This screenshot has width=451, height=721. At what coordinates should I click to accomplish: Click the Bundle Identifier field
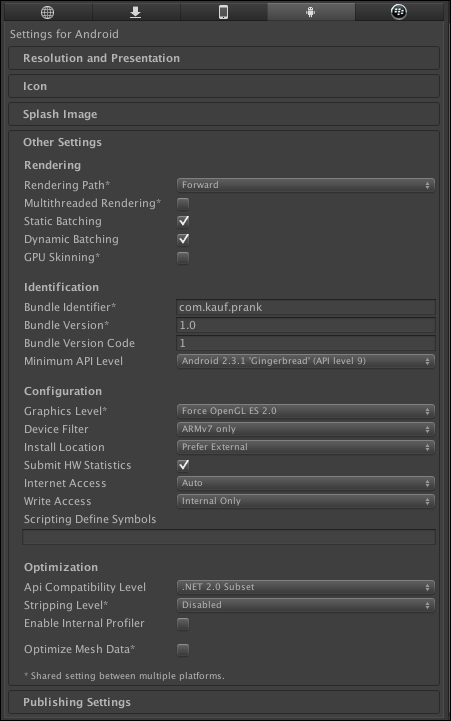(x=306, y=307)
